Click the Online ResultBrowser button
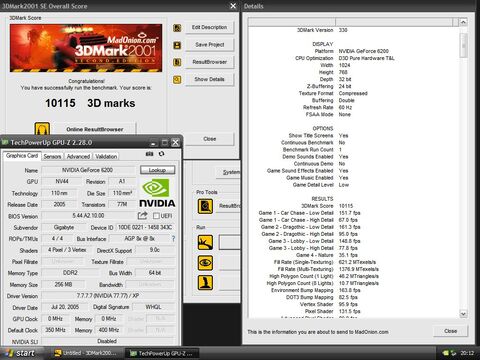This screenshot has width=480, height=360. tap(94, 129)
